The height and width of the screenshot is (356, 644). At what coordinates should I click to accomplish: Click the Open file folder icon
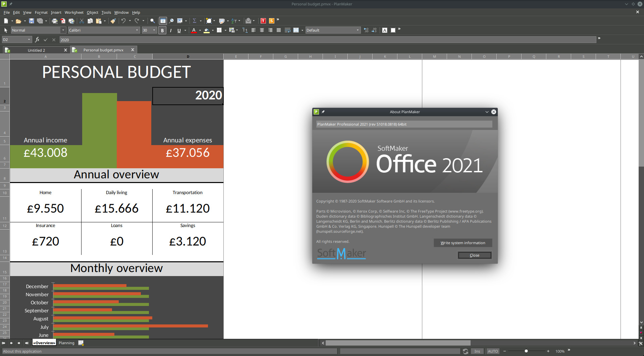pyautogui.click(x=18, y=21)
